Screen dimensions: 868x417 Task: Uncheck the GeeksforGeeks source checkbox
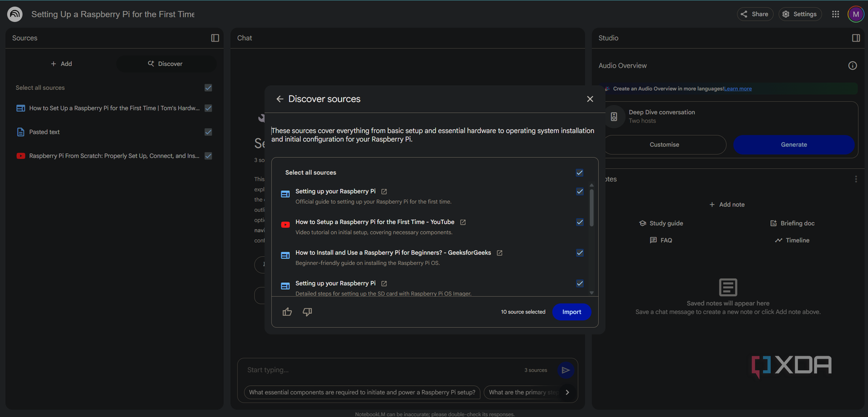(579, 253)
